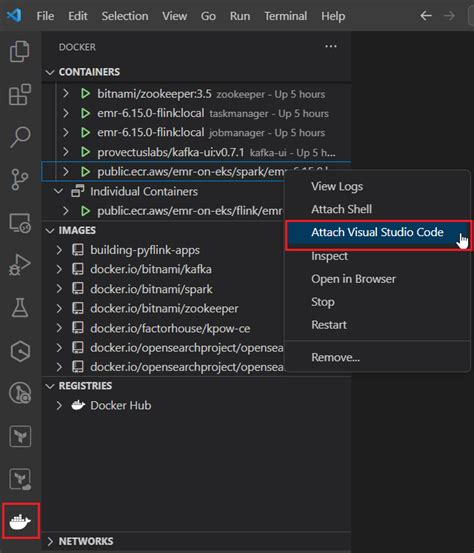Open the Extensions view icon
The image size is (474, 553).
[x=20, y=94]
